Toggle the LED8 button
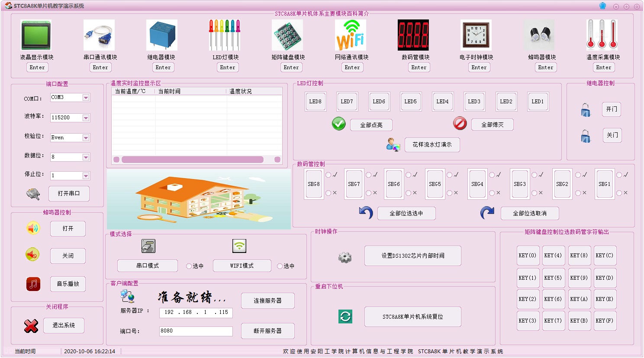The width and height of the screenshot is (644, 358). pos(316,102)
